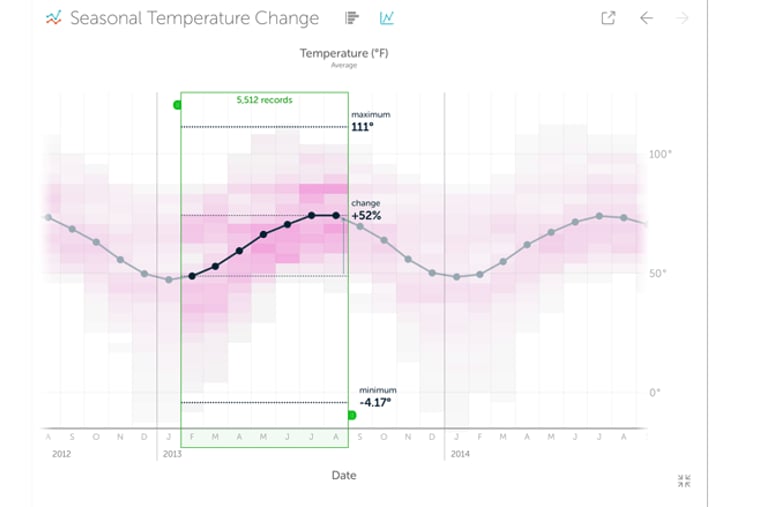Switch to the text summary view icon
The height and width of the screenshot is (507, 760).
tap(352, 18)
